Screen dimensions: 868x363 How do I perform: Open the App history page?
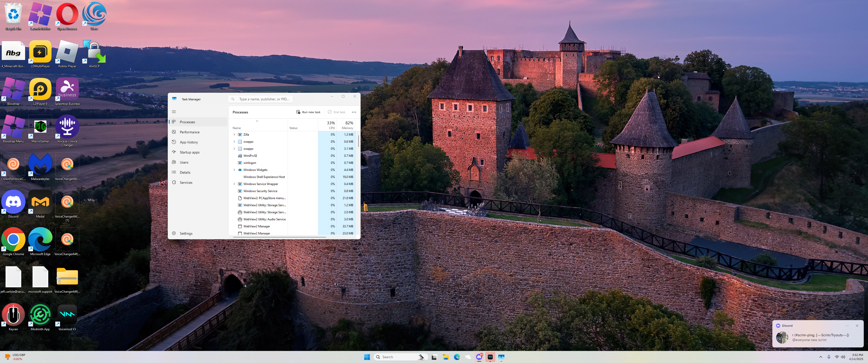189,142
